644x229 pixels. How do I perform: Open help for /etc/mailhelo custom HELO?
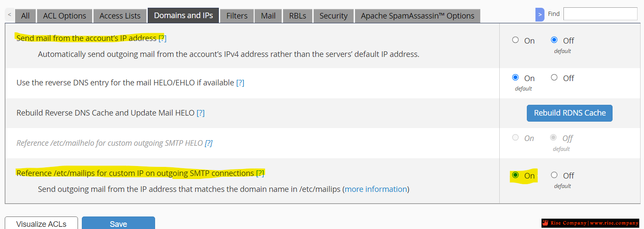[208, 143]
